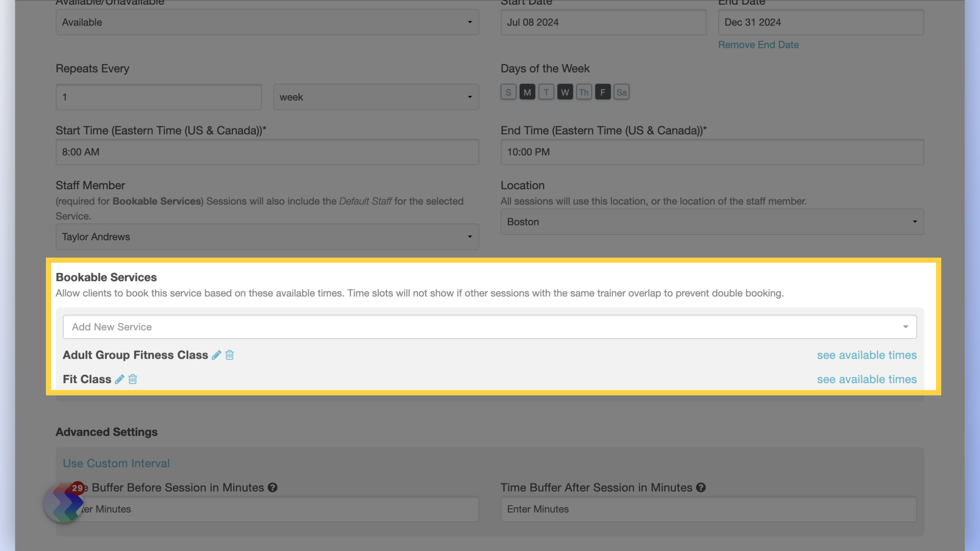
Task: Click Use Custom Interval link
Action: (116, 463)
